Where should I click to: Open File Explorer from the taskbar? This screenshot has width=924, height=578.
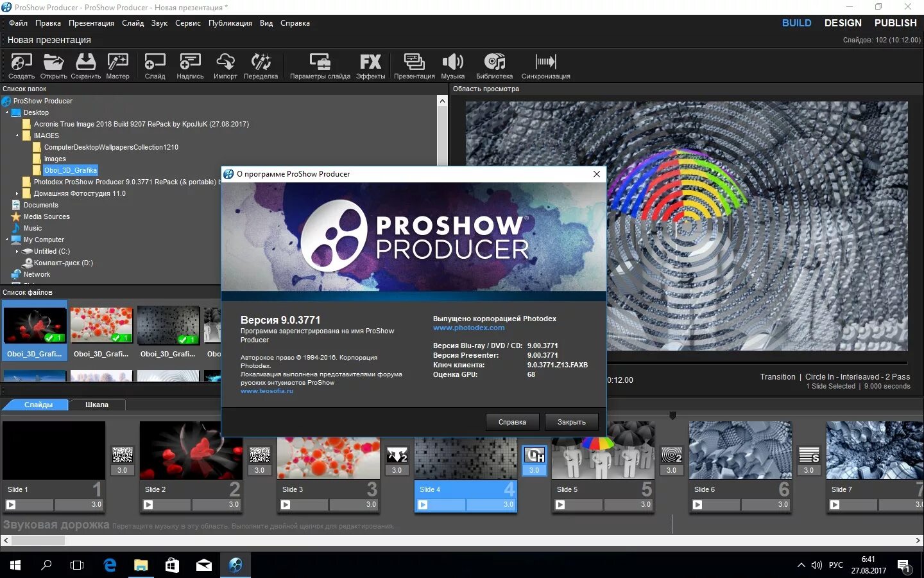(x=141, y=565)
